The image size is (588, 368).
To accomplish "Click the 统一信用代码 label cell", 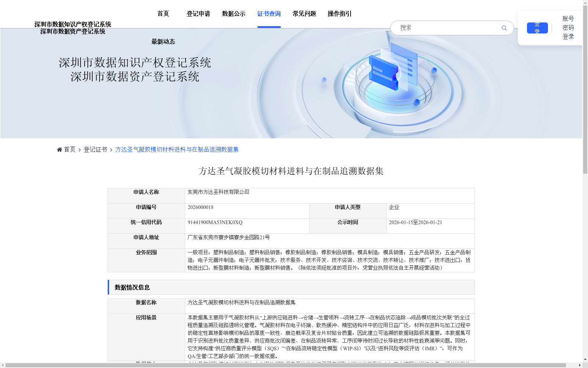I will [146, 226].
